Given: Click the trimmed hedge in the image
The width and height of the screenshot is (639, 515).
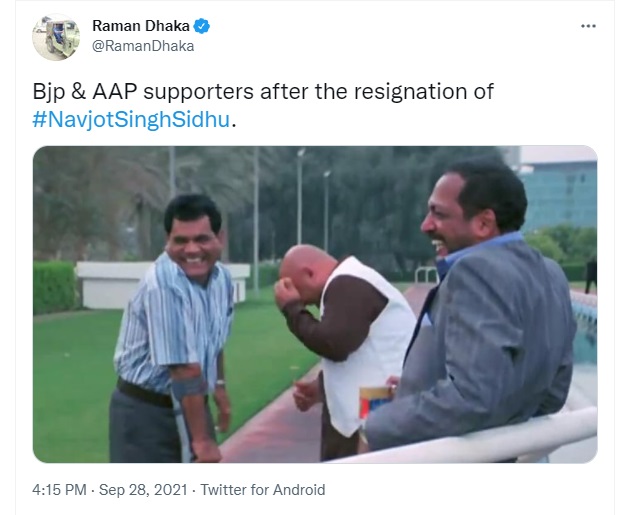Looking at the screenshot, I should tap(54, 288).
